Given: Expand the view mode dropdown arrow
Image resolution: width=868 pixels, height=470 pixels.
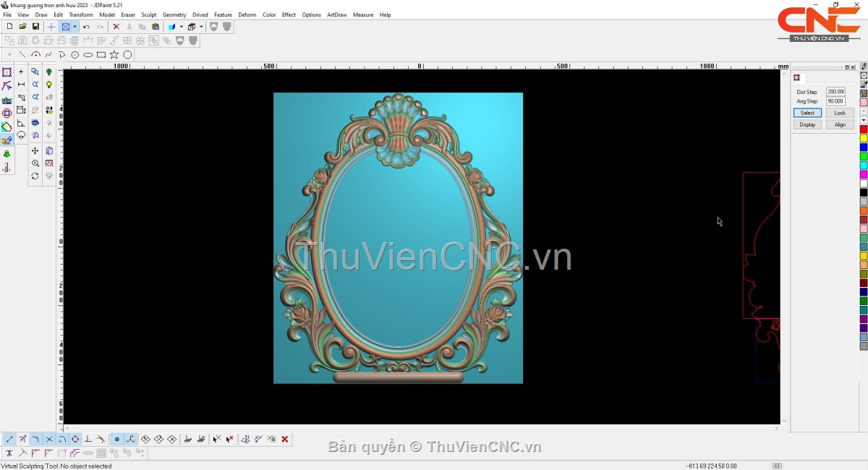Looking at the screenshot, I should [75, 27].
